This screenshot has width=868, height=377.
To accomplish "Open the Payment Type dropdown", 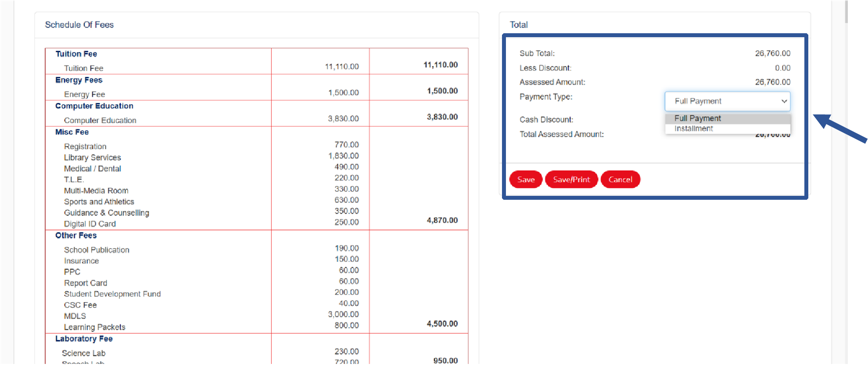I will click(727, 101).
